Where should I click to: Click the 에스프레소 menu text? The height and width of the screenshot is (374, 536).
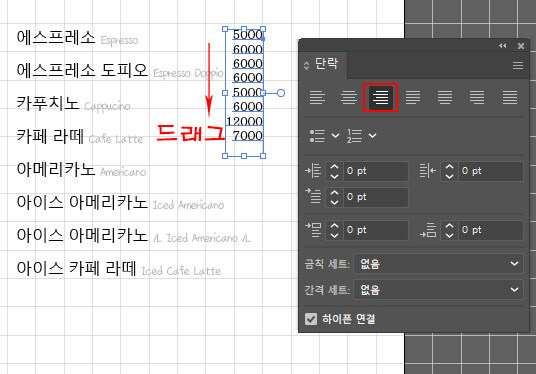[x=56, y=37]
